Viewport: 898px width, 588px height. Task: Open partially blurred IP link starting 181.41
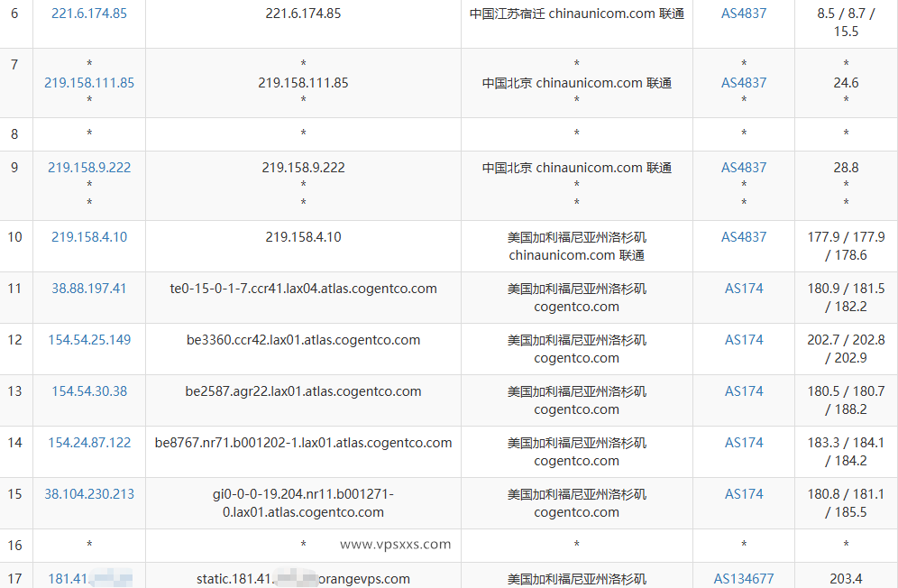pyautogui.click(x=90, y=579)
